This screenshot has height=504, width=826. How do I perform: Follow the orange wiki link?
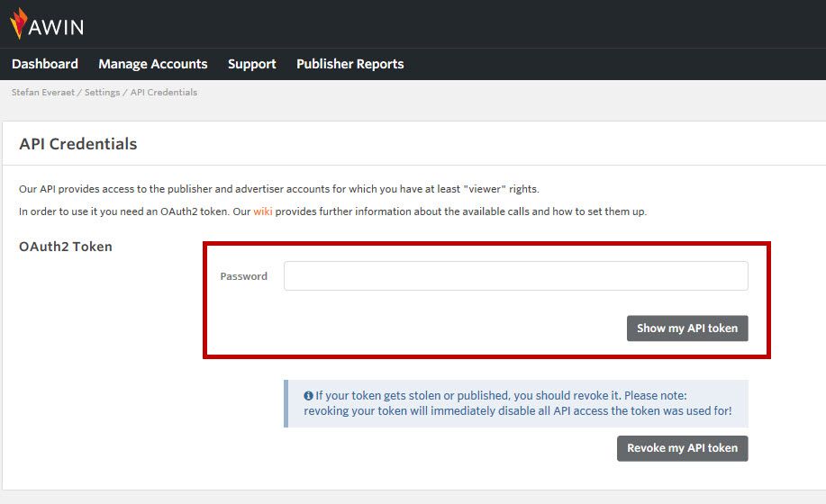click(263, 211)
